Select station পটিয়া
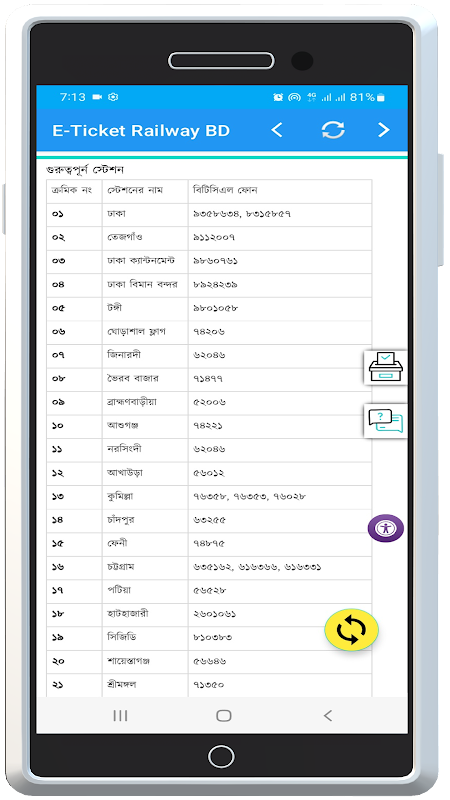 (118, 590)
